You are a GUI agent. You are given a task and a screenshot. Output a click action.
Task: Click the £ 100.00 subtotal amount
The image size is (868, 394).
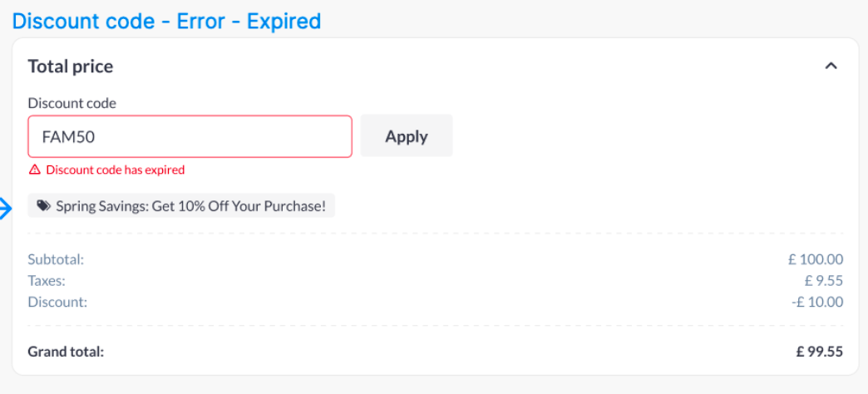coord(815,259)
